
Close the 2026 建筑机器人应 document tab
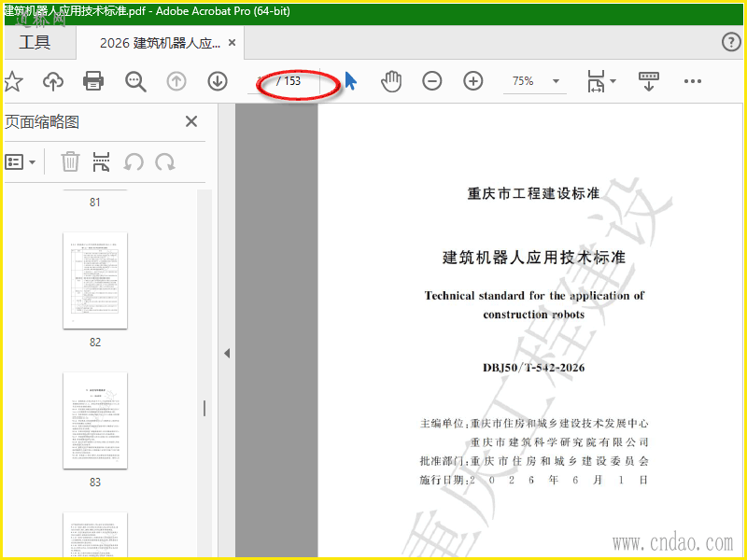tap(232, 43)
